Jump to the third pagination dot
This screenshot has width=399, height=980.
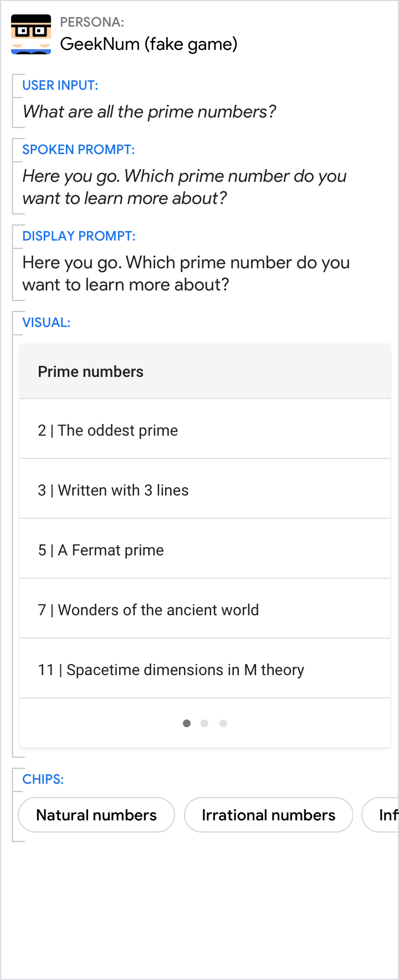coord(223,723)
